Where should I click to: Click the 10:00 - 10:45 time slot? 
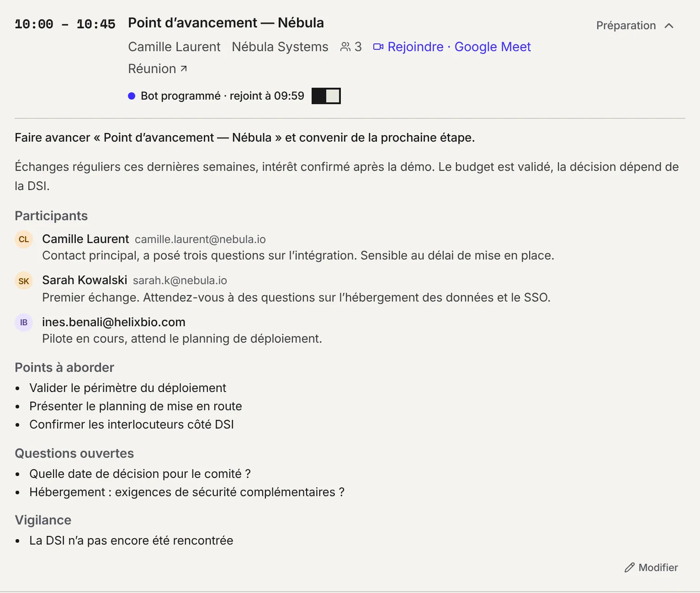[65, 24]
